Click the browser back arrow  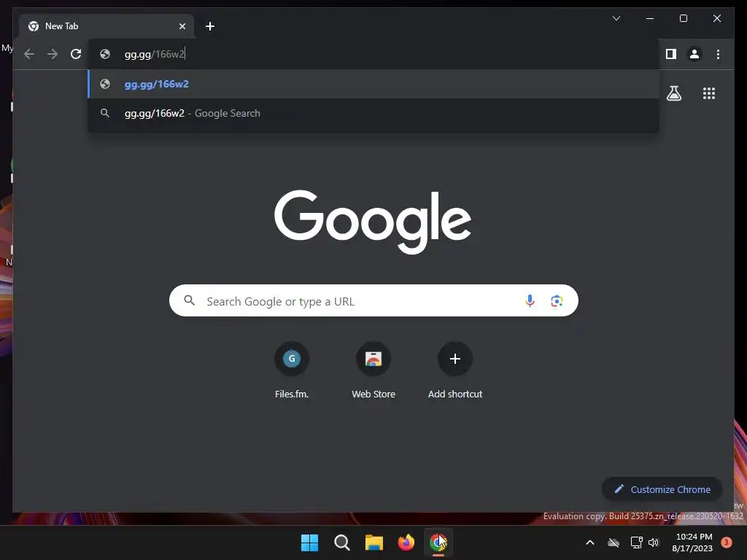[x=29, y=54]
